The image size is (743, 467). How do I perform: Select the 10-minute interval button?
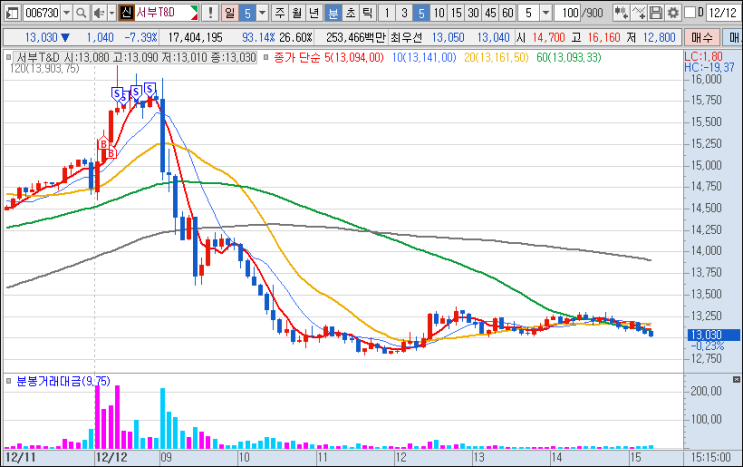pyautogui.click(x=439, y=13)
